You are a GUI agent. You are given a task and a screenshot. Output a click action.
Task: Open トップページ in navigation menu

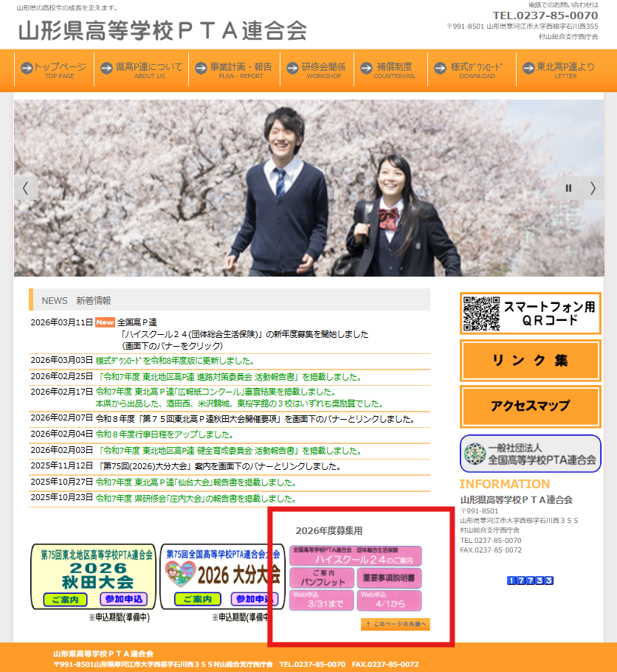tap(55, 70)
